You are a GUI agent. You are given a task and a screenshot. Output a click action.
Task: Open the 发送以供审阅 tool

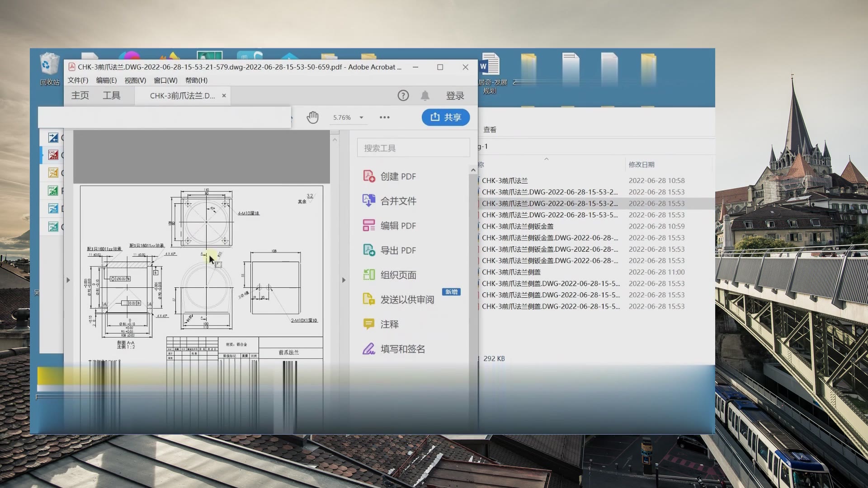(406, 299)
